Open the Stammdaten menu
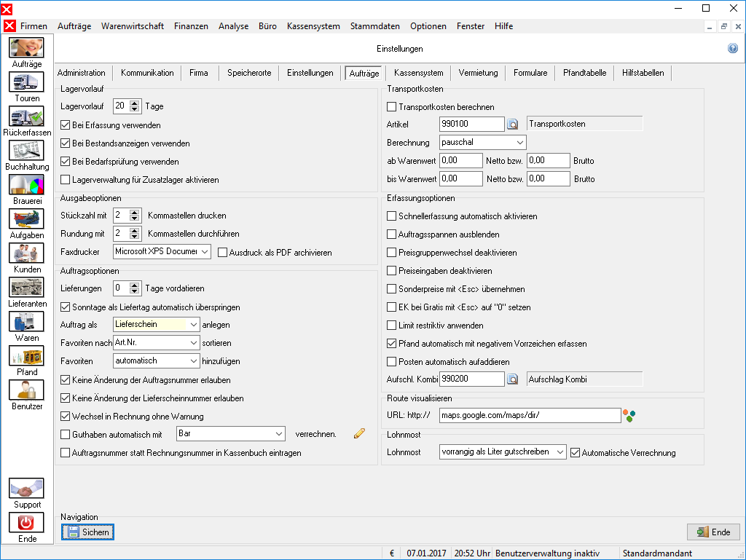The width and height of the screenshot is (746, 560). point(375,26)
